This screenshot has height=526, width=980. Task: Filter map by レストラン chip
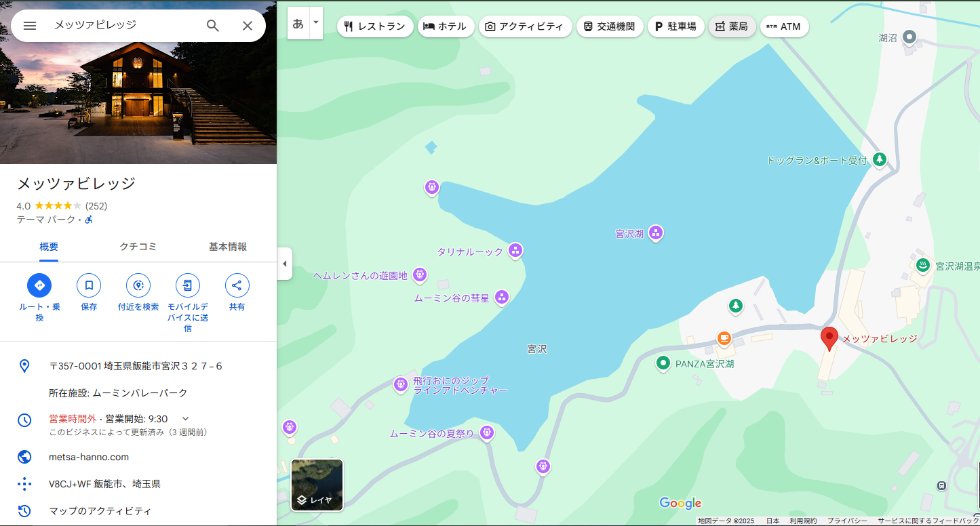click(375, 26)
